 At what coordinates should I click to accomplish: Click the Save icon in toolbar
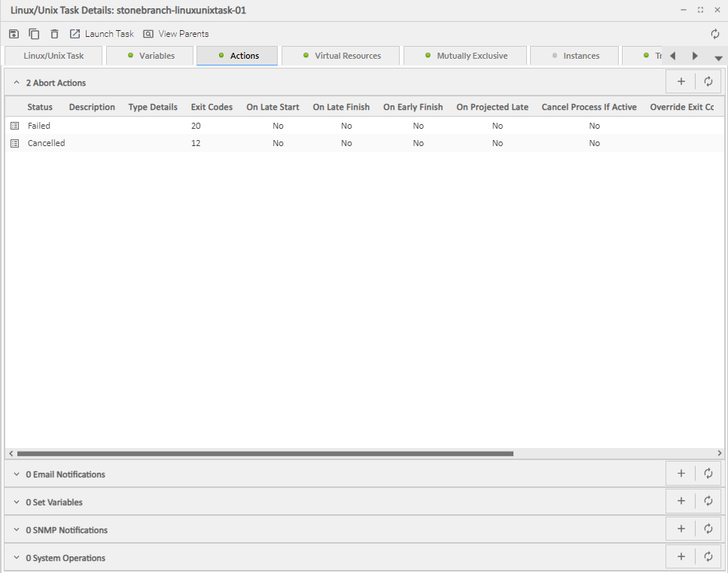click(x=14, y=34)
